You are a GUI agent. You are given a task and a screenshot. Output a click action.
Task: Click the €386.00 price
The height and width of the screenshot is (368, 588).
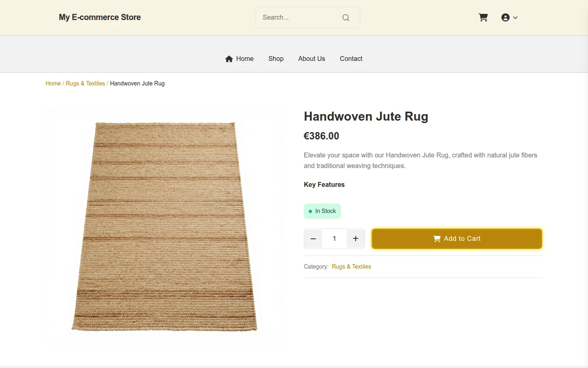point(321,136)
